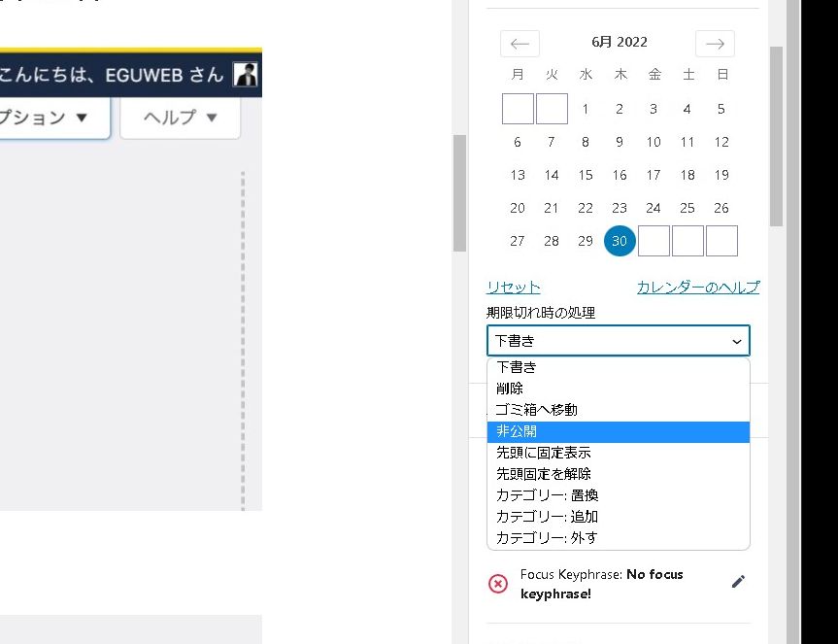The height and width of the screenshot is (644, 838).
Task: Click the main editor scrollbar thumb
Action: pos(459,192)
